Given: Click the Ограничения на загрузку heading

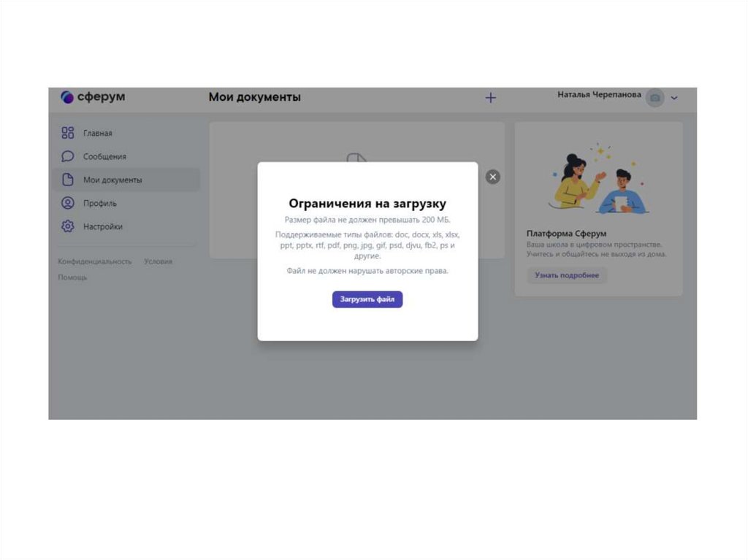Looking at the screenshot, I should (367, 204).
